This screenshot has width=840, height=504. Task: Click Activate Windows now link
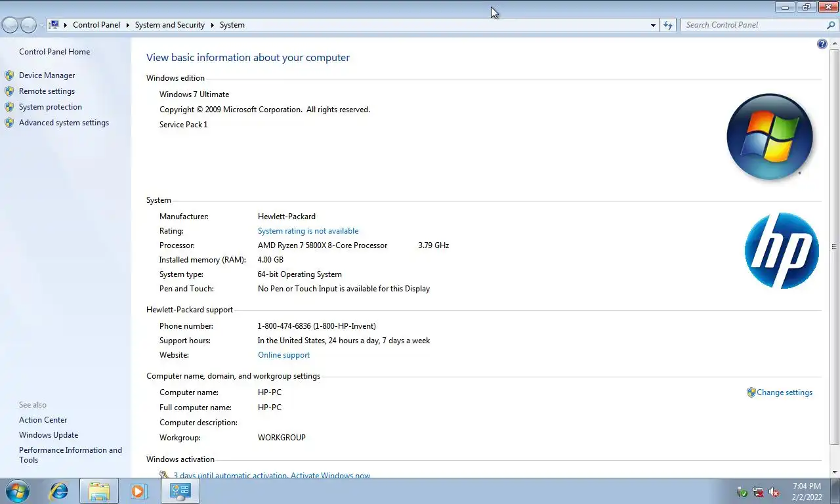(x=330, y=475)
